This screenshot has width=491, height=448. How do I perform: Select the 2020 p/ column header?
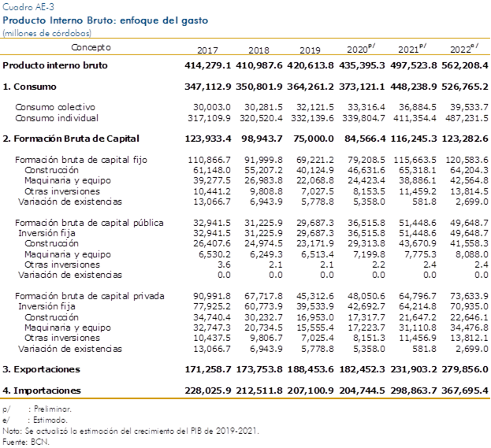(361, 49)
